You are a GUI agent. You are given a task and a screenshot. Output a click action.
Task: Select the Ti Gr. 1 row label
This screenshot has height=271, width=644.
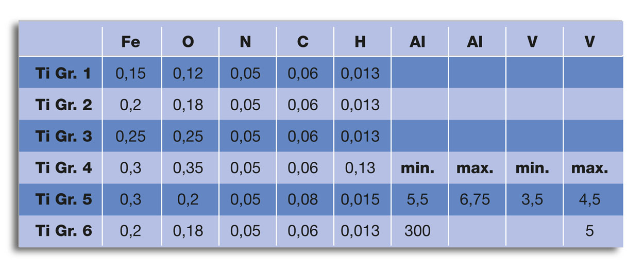63,73
